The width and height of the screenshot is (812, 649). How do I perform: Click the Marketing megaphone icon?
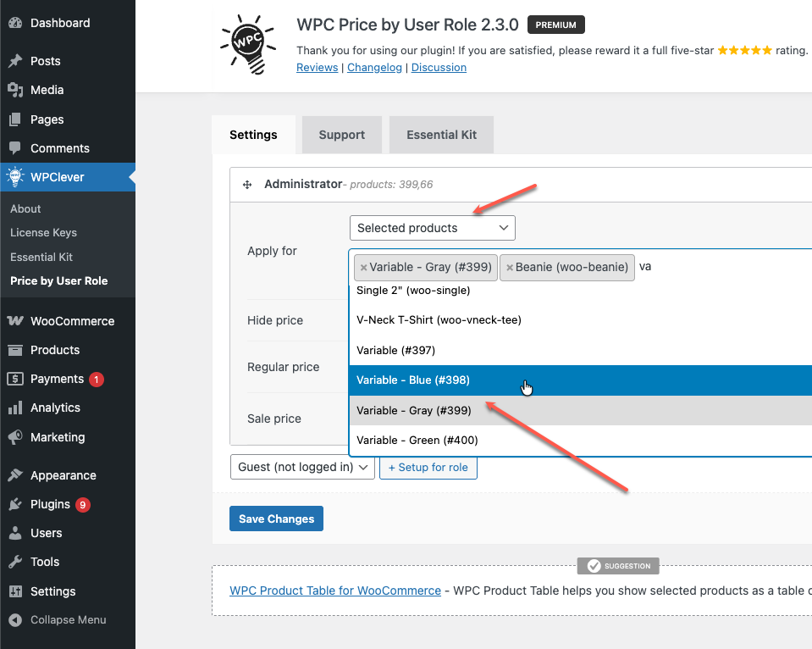(x=15, y=437)
